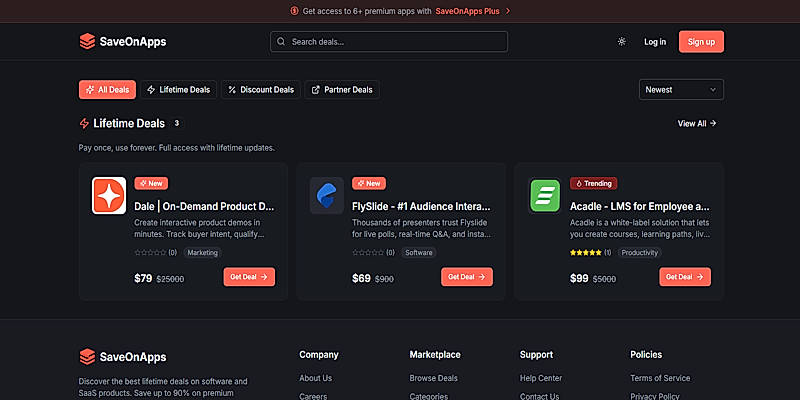
Task: Click the SaveOnApps logo in the header
Action: point(122,42)
